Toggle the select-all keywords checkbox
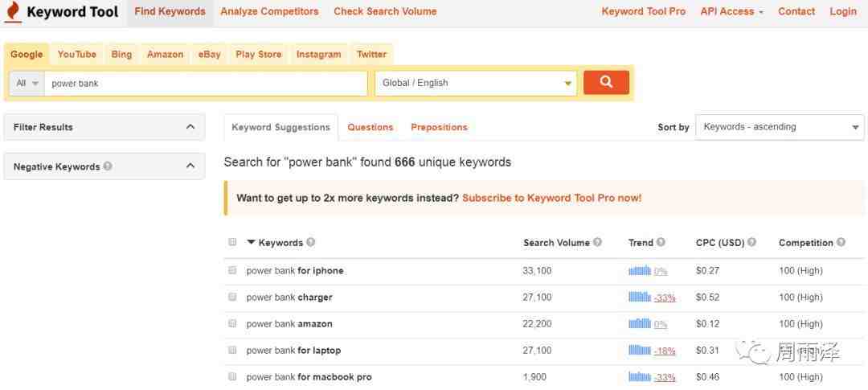 click(x=232, y=242)
